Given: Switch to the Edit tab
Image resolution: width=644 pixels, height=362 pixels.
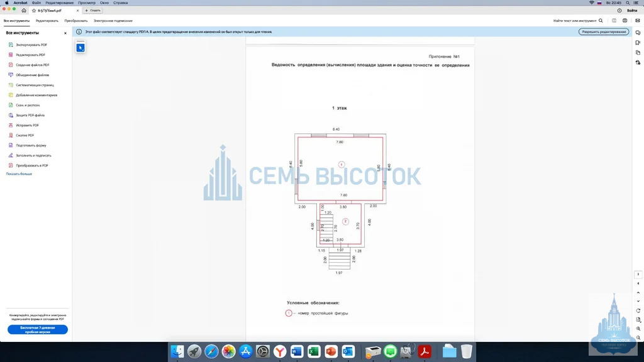Looking at the screenshot, I should (x=47, y=21).
